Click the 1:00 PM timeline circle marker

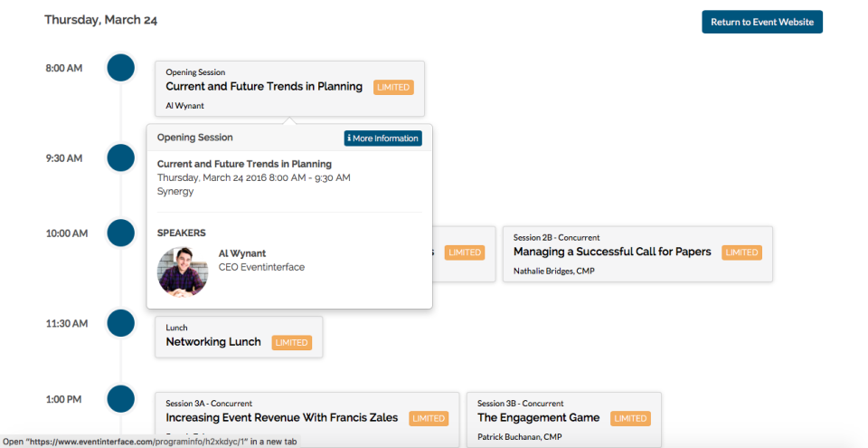coord(120,398)
